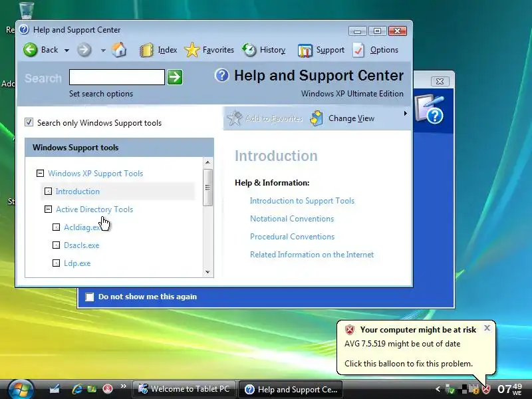Click the box icon beside Ldp.exe
The image size is (532, 399).
pos(57,263)
